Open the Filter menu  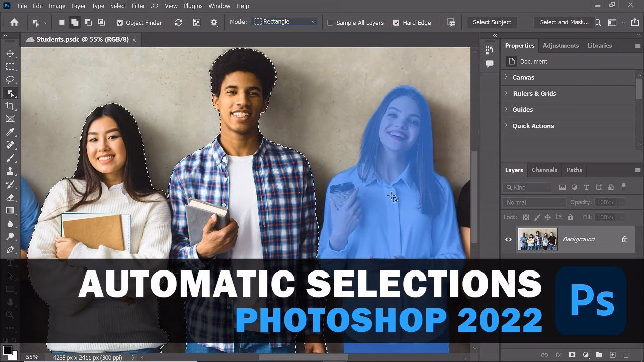(138, 6)
